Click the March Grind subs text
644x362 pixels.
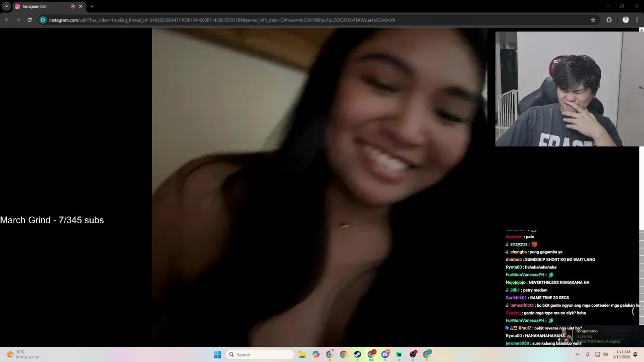click(x=52, y=220)
